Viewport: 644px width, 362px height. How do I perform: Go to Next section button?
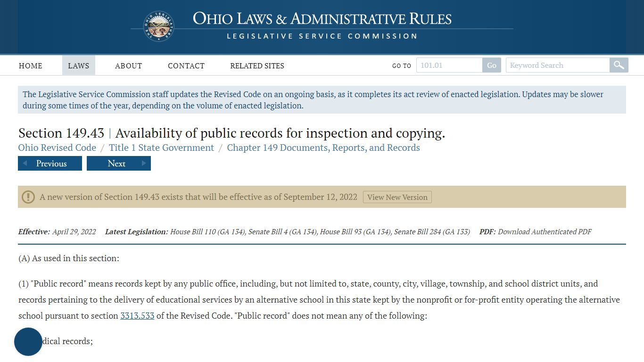pos(119,164)
